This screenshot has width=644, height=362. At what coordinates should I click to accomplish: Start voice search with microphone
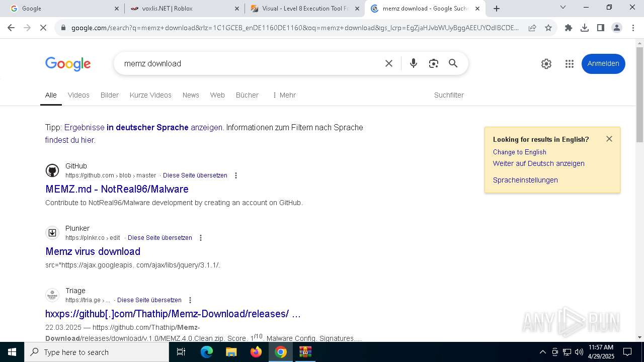[414, 63]
